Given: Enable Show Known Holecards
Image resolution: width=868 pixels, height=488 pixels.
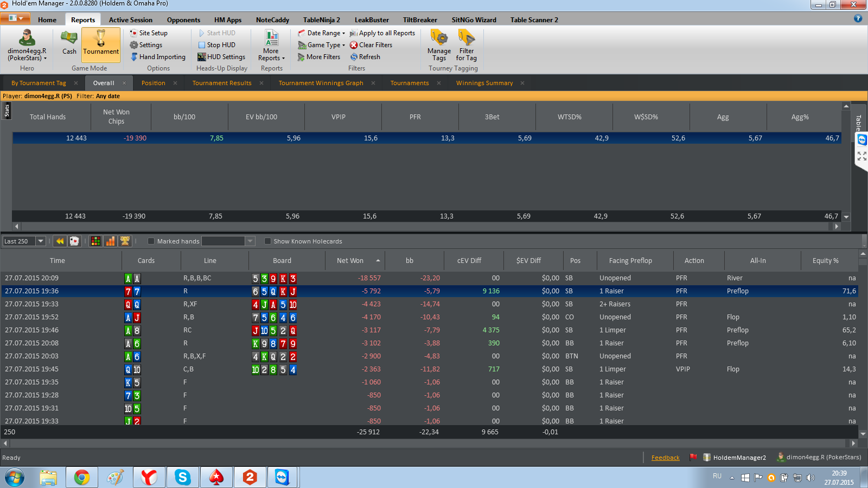Looking at the screenshot, I should [267, 241].
